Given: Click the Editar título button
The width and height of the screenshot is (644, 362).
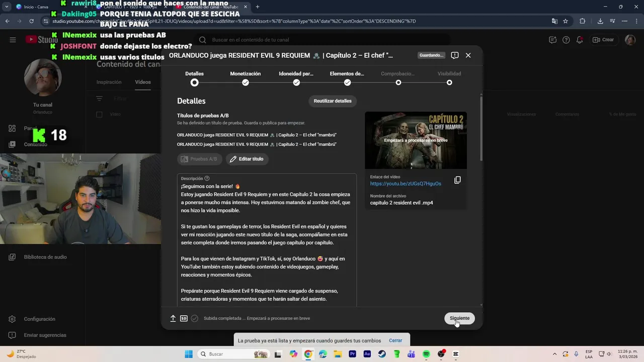Looking at the screenshot, I should point(247,159).
